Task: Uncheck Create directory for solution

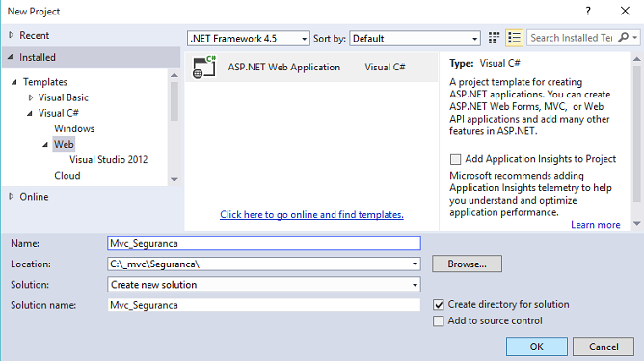Action: click(x=439, y=305)
